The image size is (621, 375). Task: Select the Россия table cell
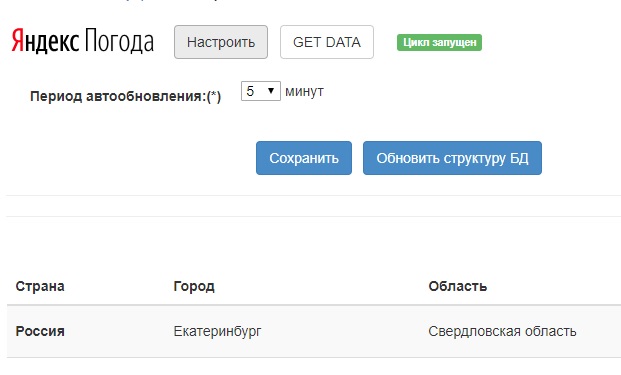(x=40, y=331)
